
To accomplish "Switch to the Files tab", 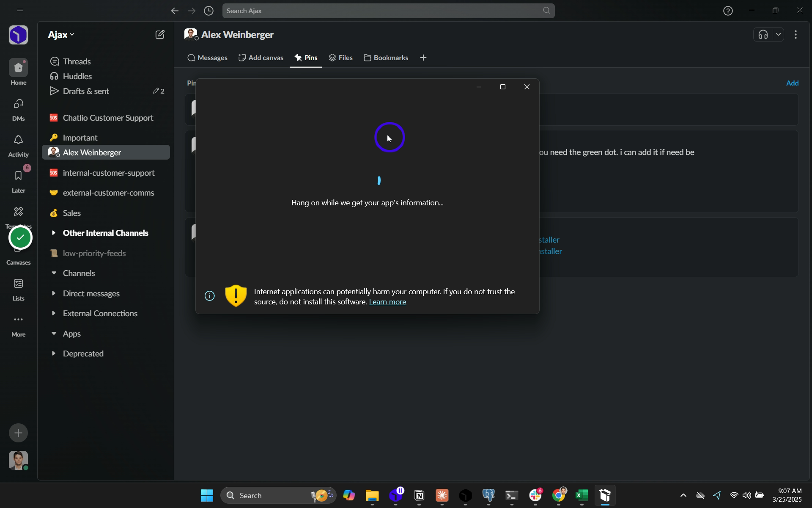I will [341, 58].
